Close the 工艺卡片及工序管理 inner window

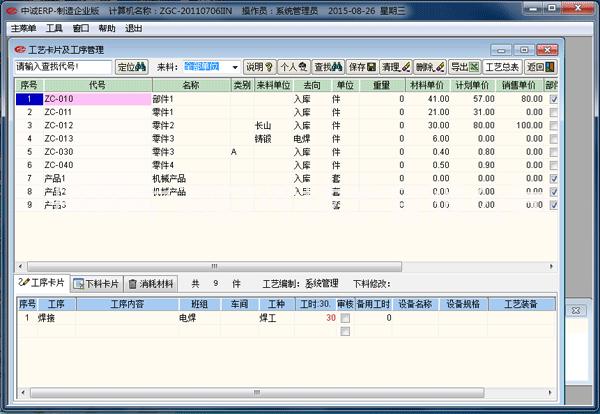(x=547, y=50)
